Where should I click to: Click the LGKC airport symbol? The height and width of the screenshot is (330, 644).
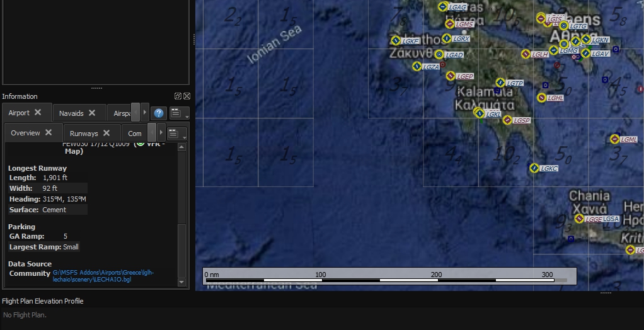tap(534, 168)
